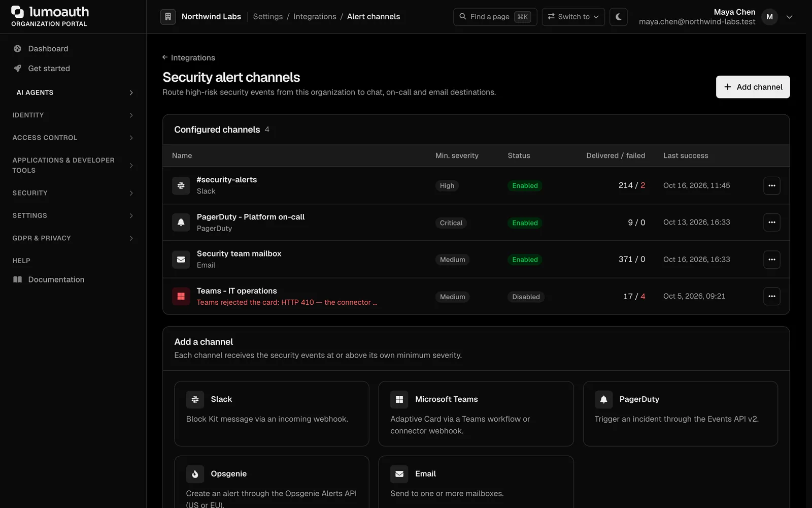Click the Security team mailbox envelope icon
This screenshot has width=812, height=508.
pyautogui.click(x=181, y=260)
